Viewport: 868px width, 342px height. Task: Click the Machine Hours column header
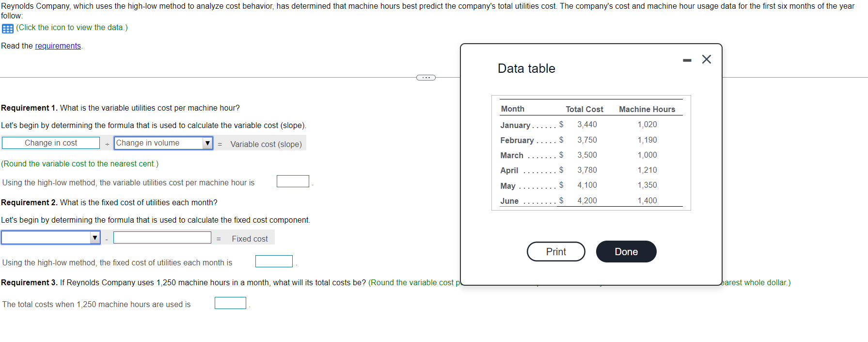tap(647, 109)
